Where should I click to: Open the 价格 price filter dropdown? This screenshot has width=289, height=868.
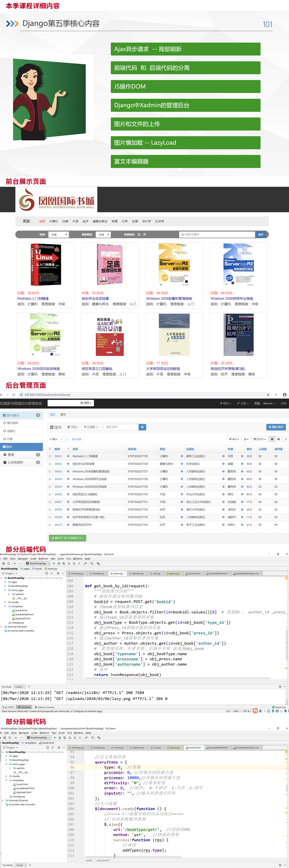pyautogui.click(x=58, y=234)
